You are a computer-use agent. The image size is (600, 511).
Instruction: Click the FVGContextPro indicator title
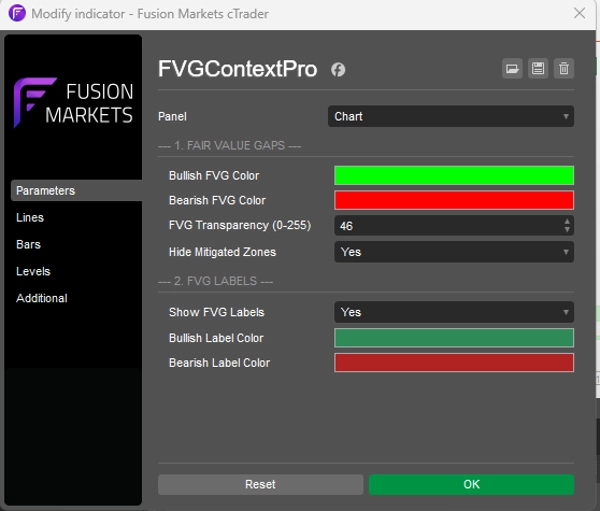[238, 69]
